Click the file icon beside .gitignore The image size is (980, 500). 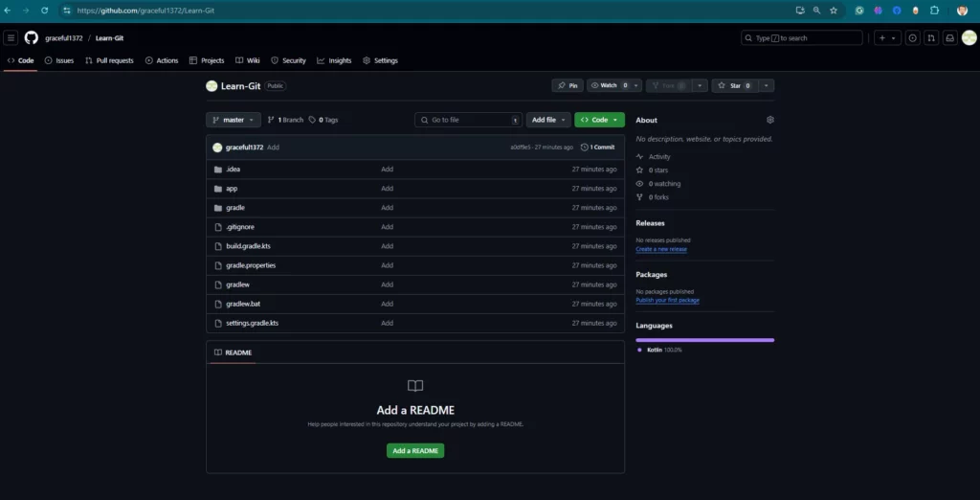[218, 227]
